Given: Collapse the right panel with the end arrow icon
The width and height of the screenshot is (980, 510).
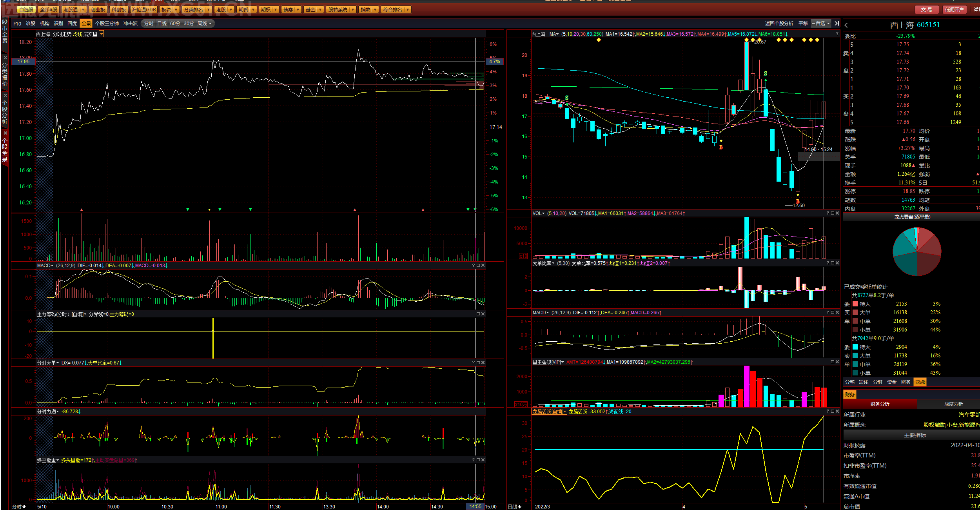Looking at the screenshot, I should pos(837,24).
